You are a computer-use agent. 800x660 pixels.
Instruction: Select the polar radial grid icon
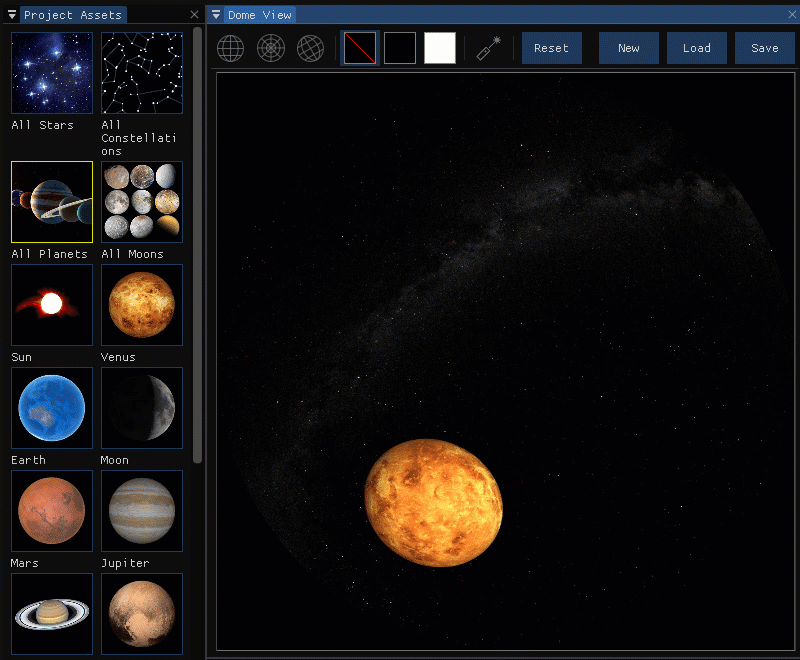(x=270, y=48)
